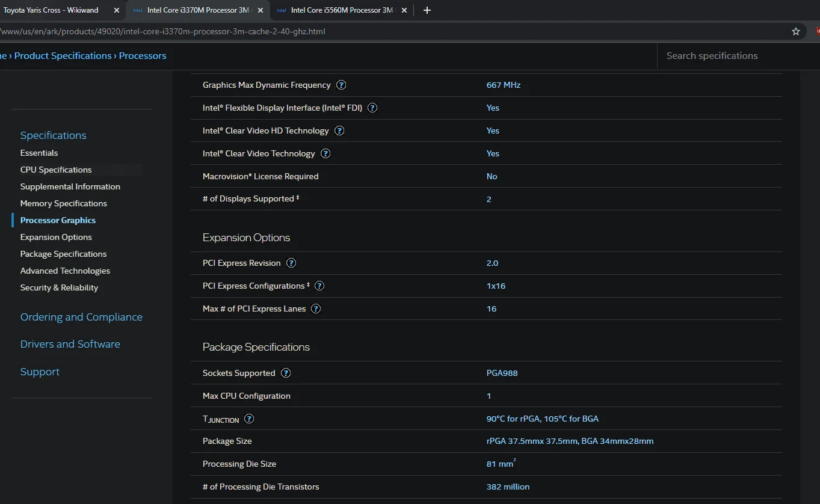Bookmark this page with the star icon
This screenshot has height=504, width=820.
coord(796,31)
